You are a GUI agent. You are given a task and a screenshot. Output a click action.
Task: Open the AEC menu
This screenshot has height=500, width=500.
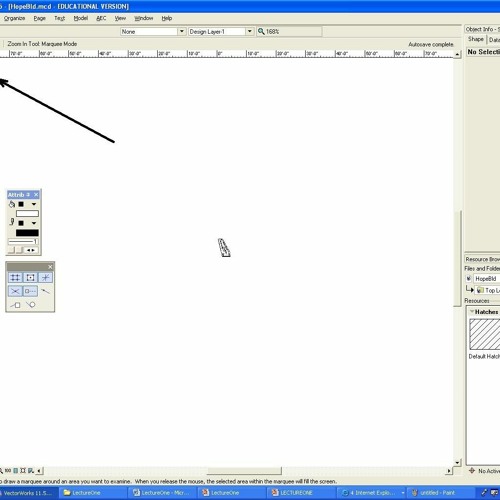pos(101,18)
